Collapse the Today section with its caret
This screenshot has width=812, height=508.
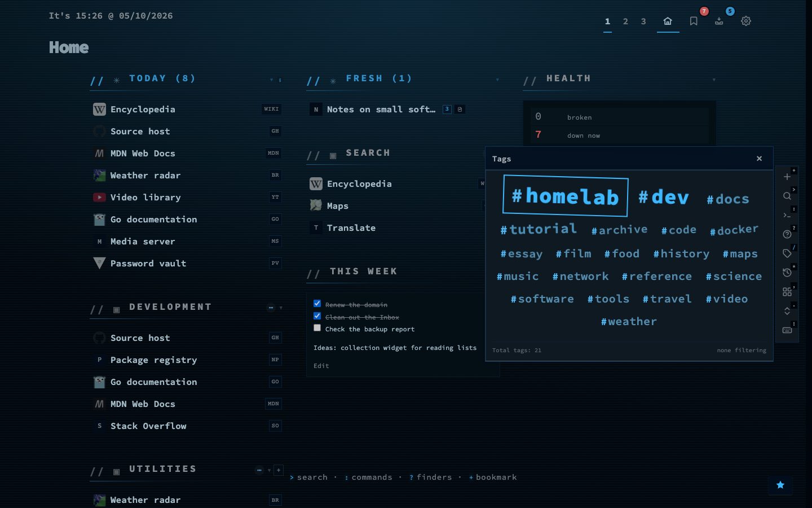point(271,80)
